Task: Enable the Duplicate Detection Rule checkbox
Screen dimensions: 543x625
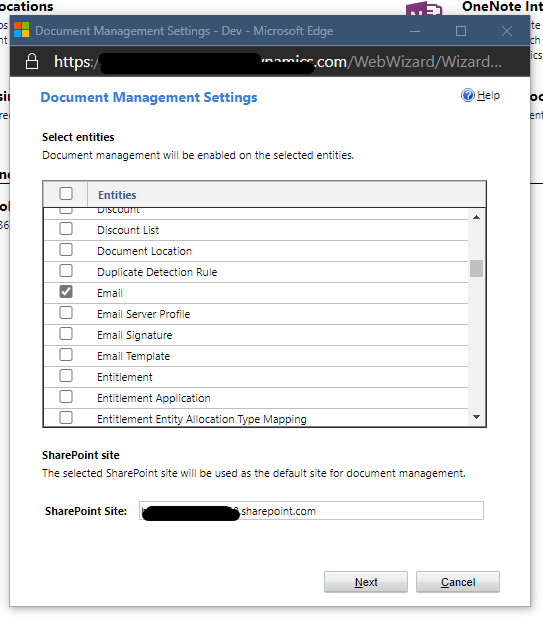Action: tap(66, 271)
